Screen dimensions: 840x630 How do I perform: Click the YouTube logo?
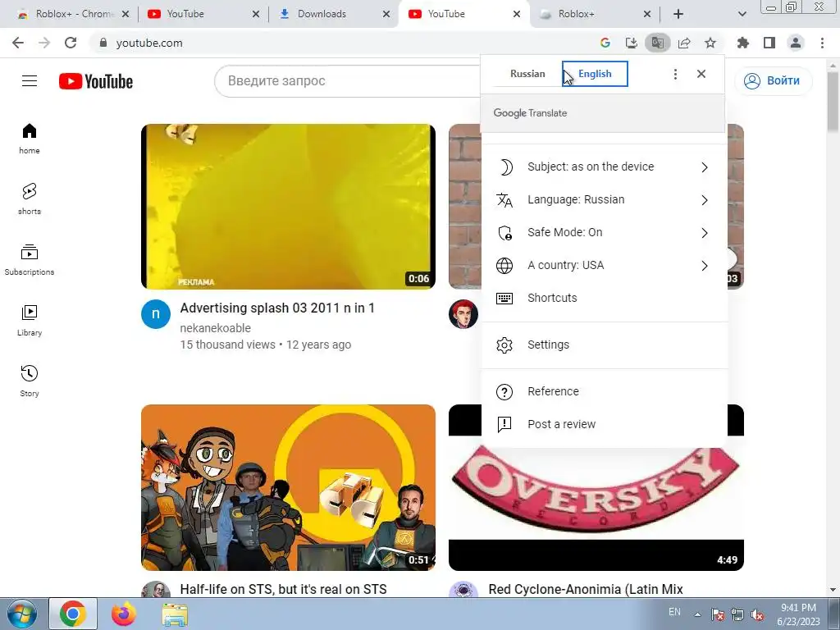pyautogui.click(x=96, y=81)
